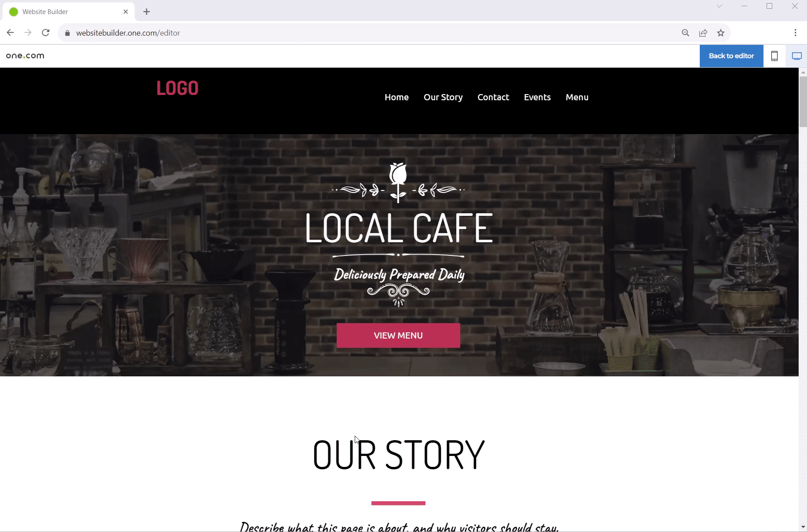Reload the page with refresh icon

coord(46,33)
